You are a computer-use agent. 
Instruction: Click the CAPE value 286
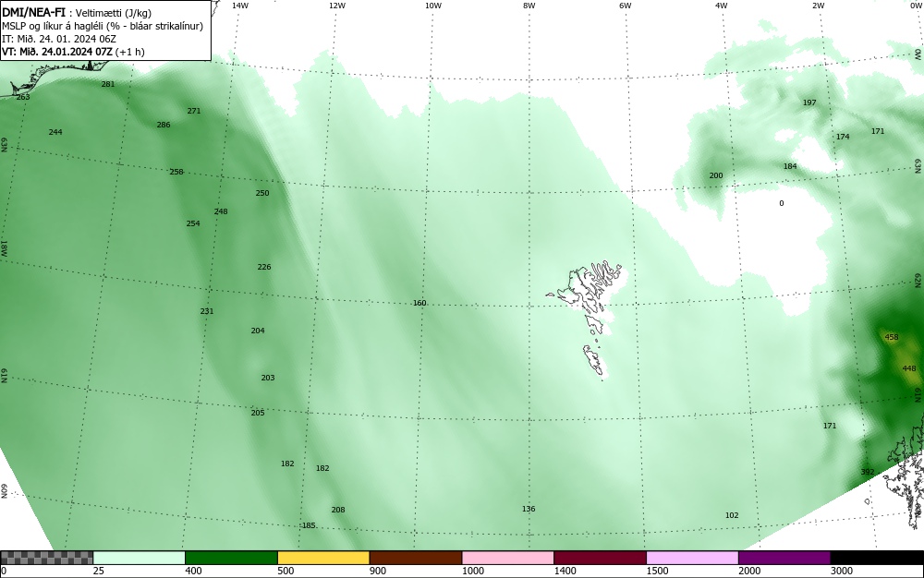point(164,125)
